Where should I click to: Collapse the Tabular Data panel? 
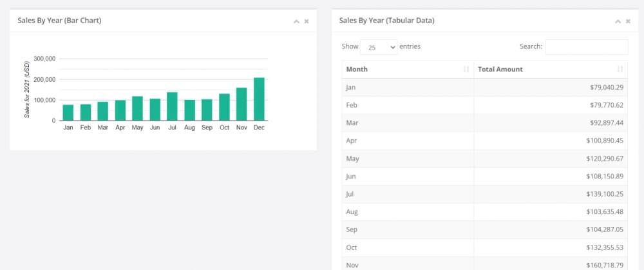pos(618,21)
